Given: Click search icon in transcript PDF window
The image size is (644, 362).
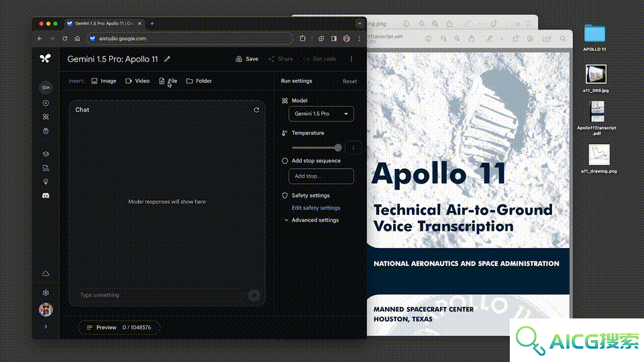Looking at the screenshot, I should click(563, 39).
